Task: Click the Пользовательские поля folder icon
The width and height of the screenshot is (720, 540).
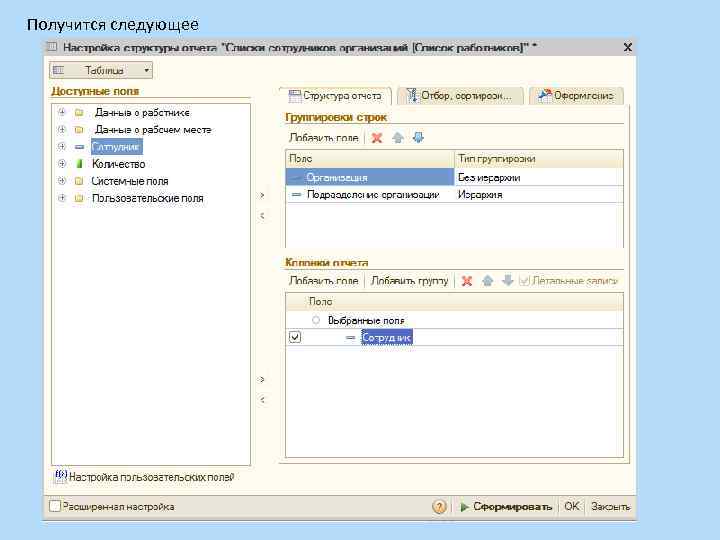Action: (79, 198)
